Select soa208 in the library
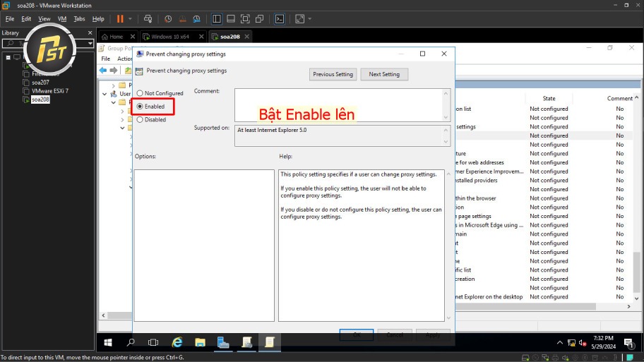Screen dimensions: 644x362 coord(40,99)
